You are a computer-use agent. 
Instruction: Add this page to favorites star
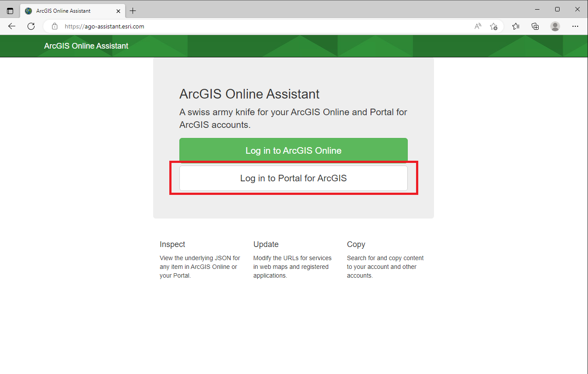coord(493,26)
